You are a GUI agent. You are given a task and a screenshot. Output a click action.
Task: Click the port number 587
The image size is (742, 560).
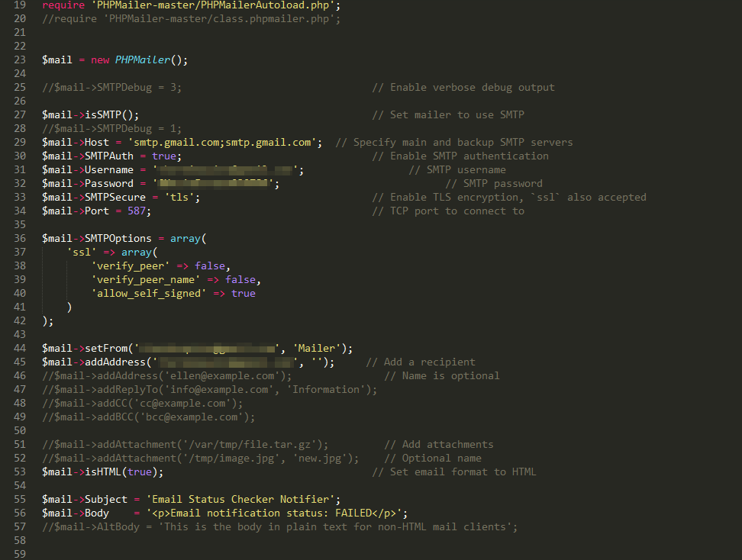point(136,211)
